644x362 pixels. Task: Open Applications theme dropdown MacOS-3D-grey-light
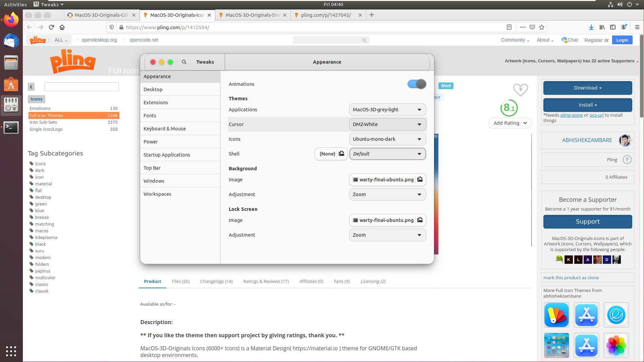click(387, 110)
